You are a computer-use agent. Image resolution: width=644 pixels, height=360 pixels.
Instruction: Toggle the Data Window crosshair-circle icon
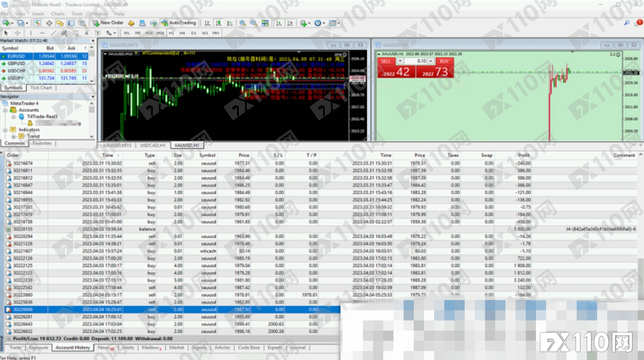[x=49, y=23]
